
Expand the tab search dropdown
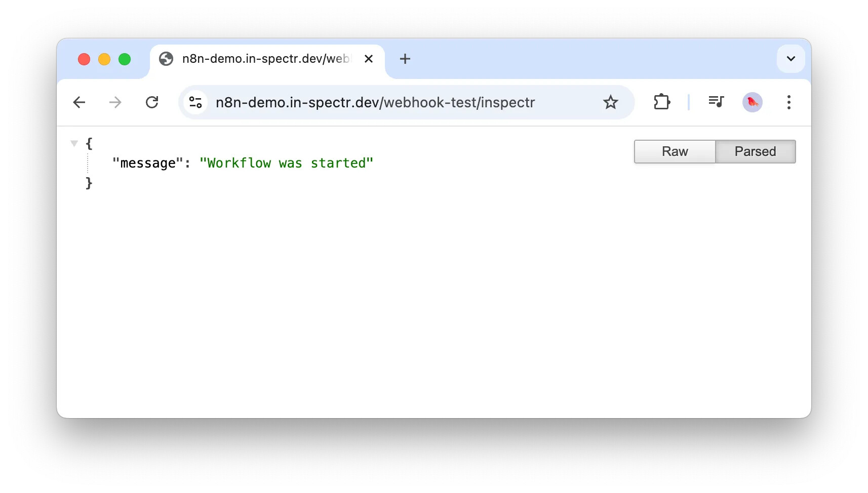(x=791, y=59)
